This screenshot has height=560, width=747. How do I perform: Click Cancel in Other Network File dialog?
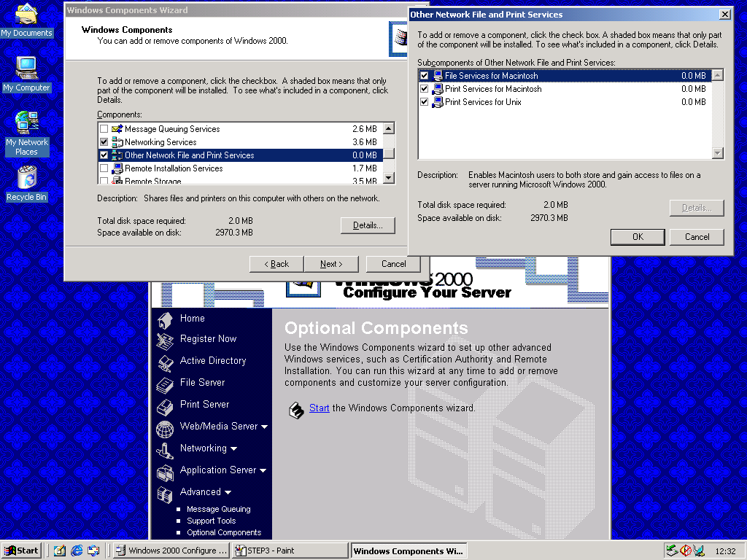point(697,237)
